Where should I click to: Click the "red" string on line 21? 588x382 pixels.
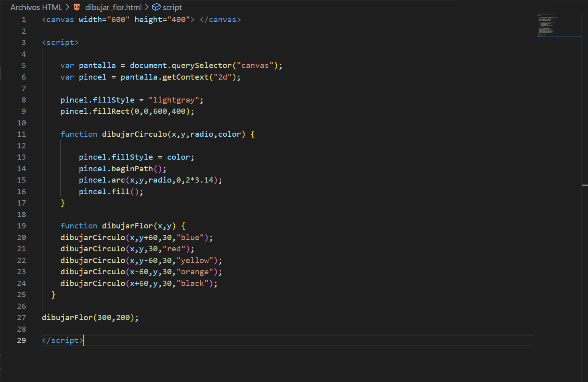174,249
